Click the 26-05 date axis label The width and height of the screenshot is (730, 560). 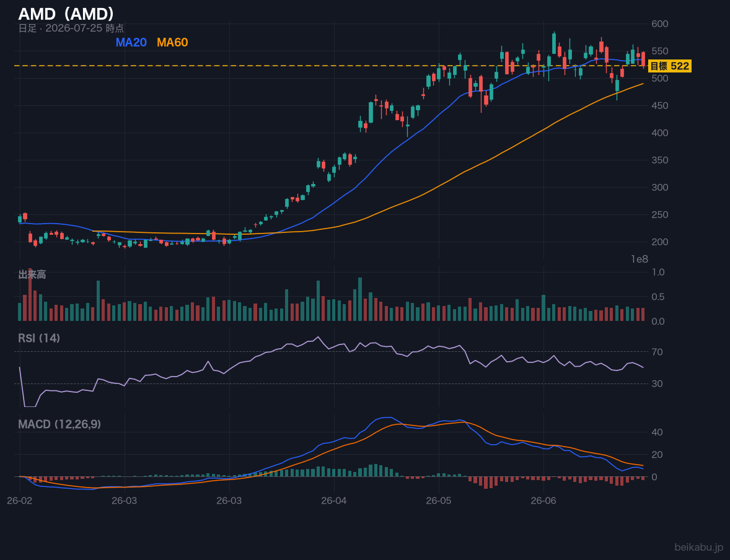[x=439, y=501]
